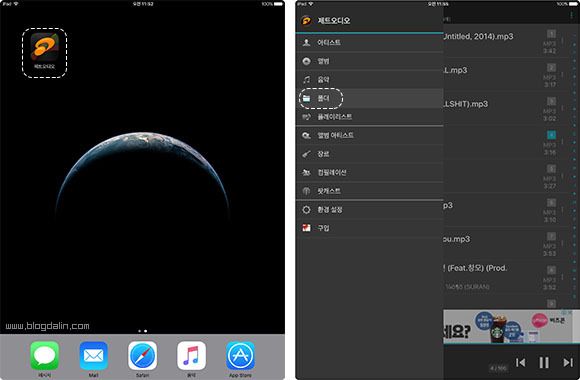Image resolution: width=580 pixels, height=380 pixels.
Task: Select 장르 menu entry
Action: (370, 154)
